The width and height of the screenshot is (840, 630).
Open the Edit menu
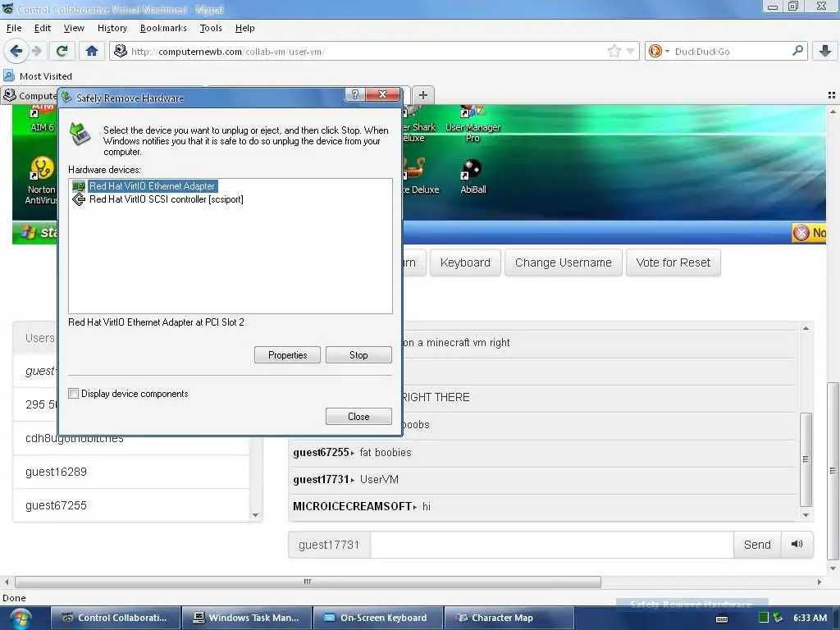point(43,28)
